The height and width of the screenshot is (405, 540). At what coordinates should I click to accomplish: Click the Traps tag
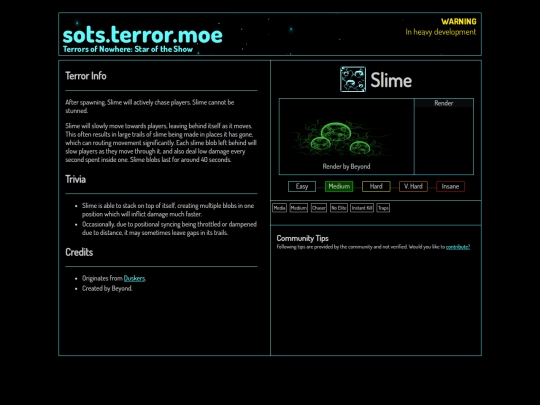[x=383, y=208]
